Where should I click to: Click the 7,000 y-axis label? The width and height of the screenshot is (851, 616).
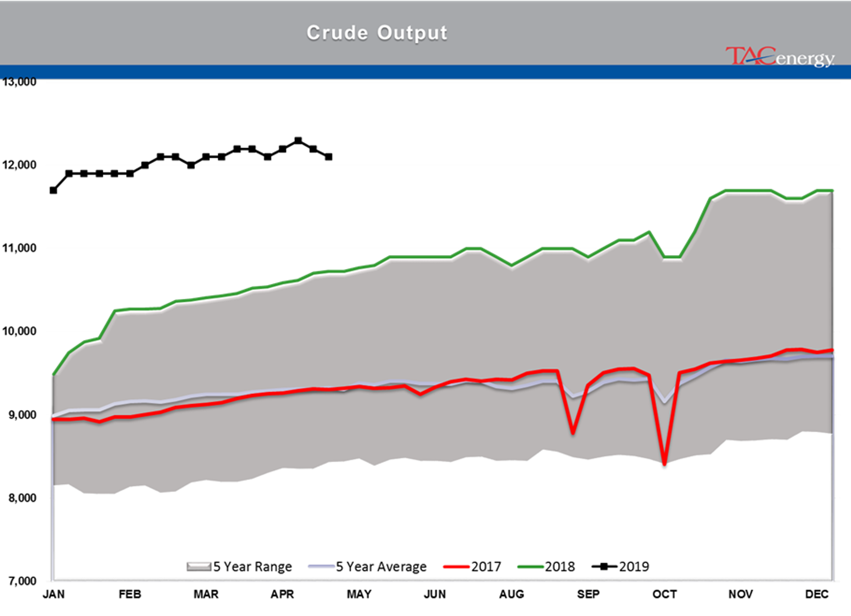pos(23,581)
